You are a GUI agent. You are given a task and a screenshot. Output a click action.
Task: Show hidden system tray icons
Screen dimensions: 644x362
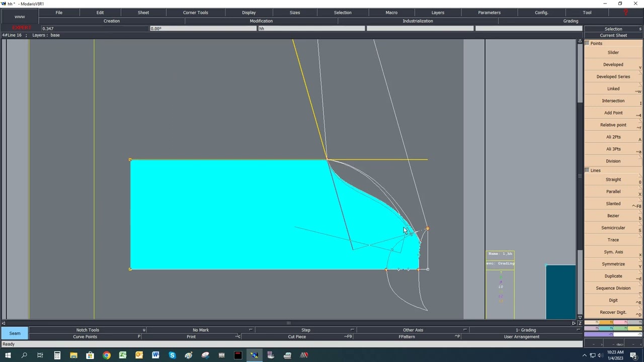pos(585,355)
